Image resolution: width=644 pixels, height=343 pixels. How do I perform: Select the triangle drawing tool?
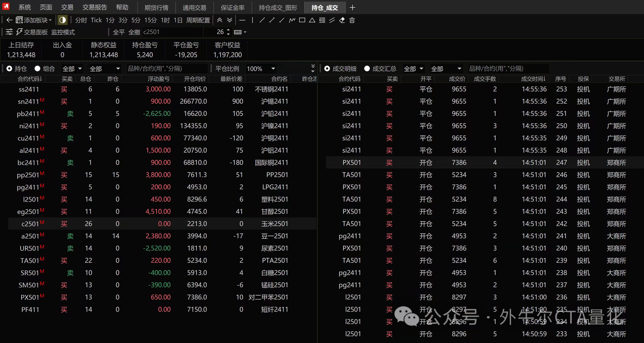[312, 20]
